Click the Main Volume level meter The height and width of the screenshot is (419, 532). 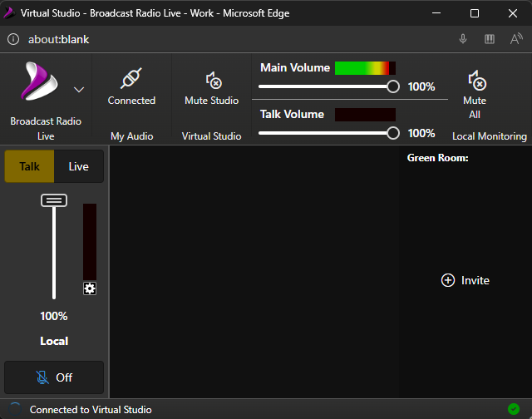[x=365, y=68]
